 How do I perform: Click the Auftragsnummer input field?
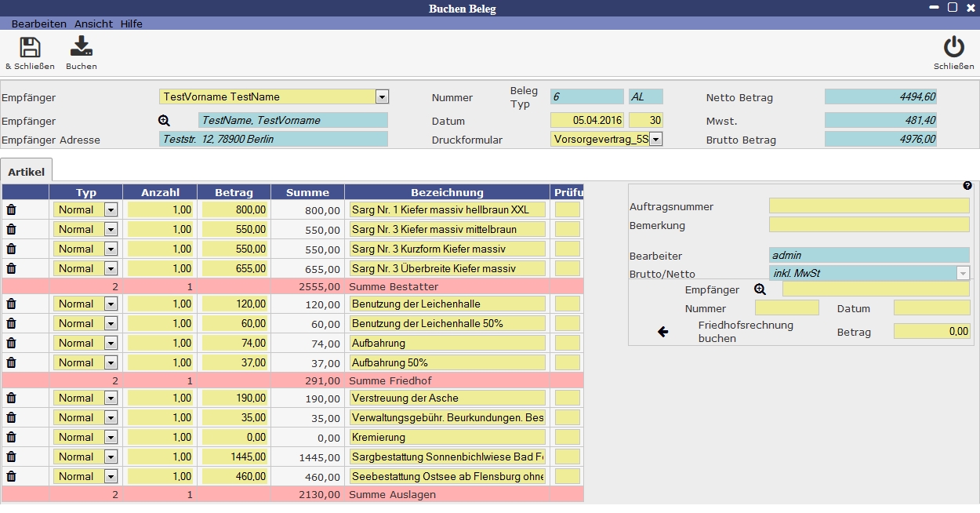point(869,206)
